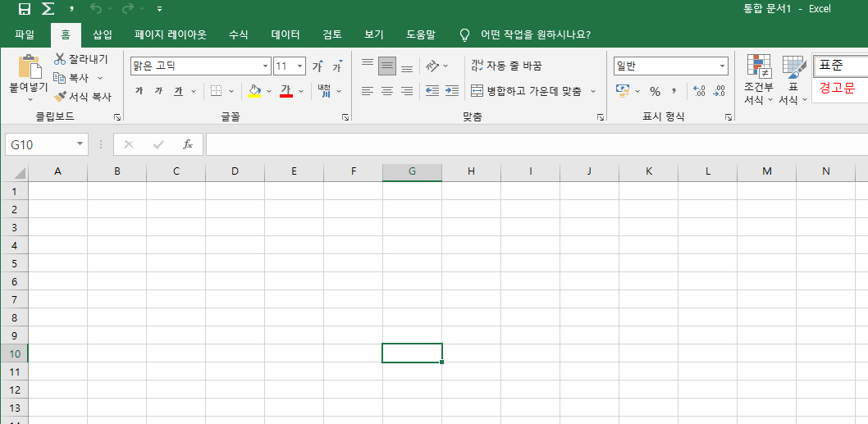The width and height of the screenshot is (868, 424).
Task: Increase font size with the large 가 icon
Action: coord(318,66)
